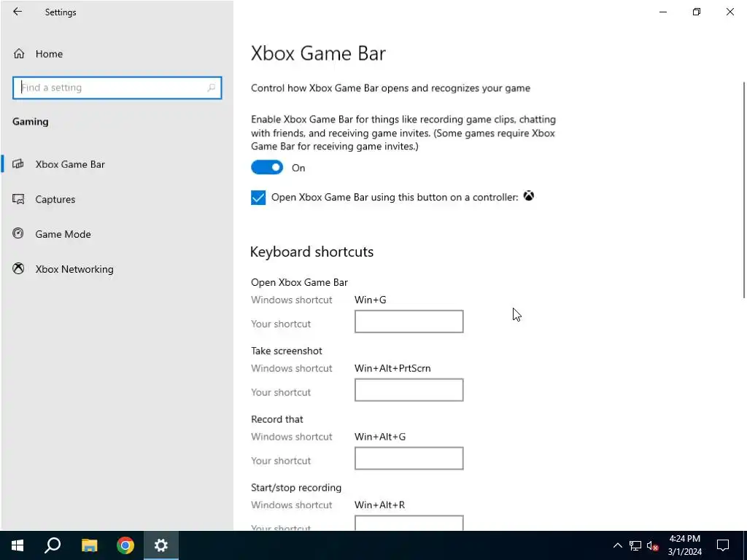
Task: Uncheck Open Xbox Game Bar using controller button
Action: coord(258,197)
